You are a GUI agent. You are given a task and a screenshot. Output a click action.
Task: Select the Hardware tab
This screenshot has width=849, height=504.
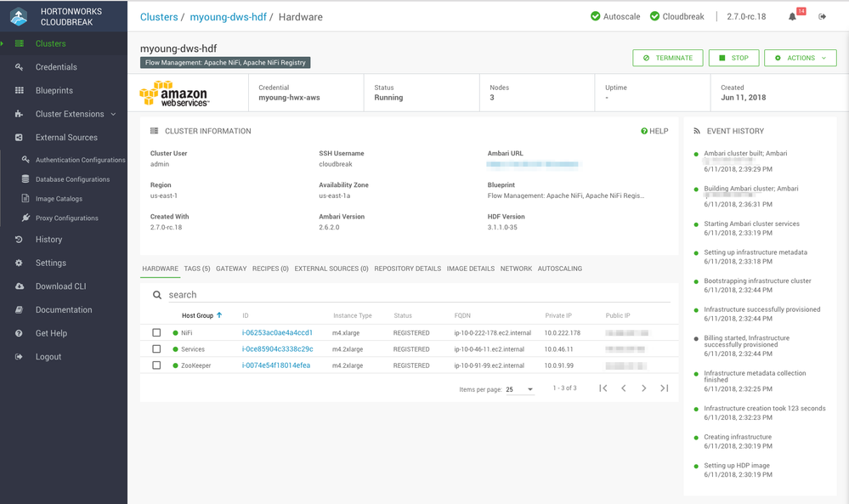coord(161,269)
